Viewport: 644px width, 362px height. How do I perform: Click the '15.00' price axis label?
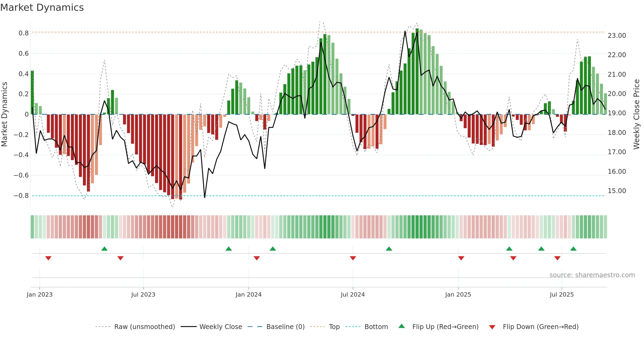pos(617,191)
